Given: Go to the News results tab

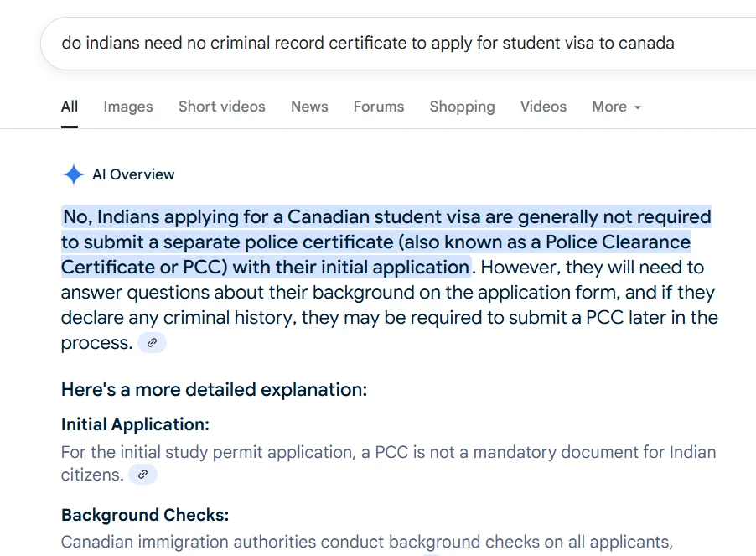Looking at the screenshot, I should [x=309, y=107].
